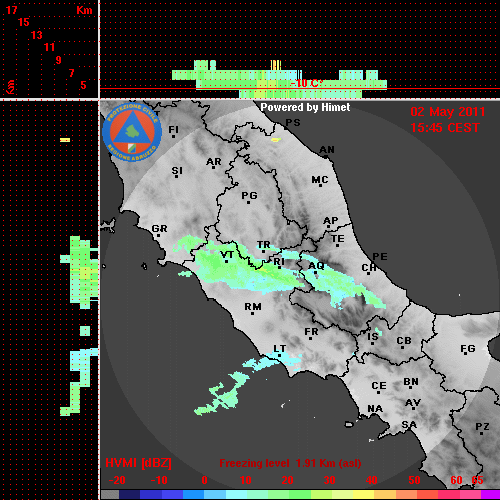
Task: Click the yellow 40 dBZ color swatch
Action: [364, 495]
